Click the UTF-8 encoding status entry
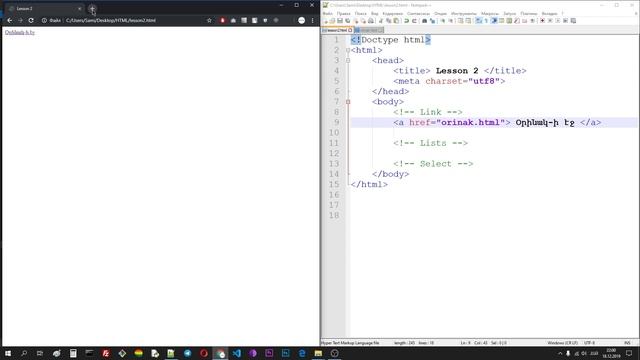Viewport: 640px width, 360px height. [589, 343]
